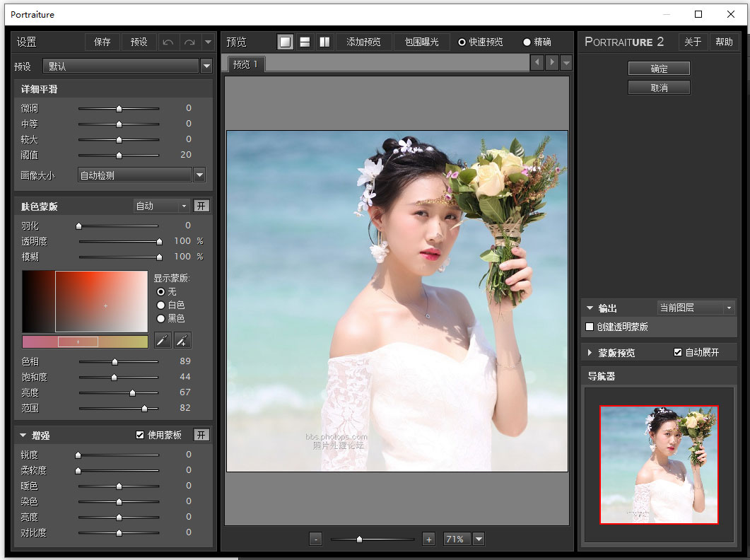The height and width of the screenshot is (560, 750).
Task: Select the skin color eyedropper tool
Action: coord(163,340)
